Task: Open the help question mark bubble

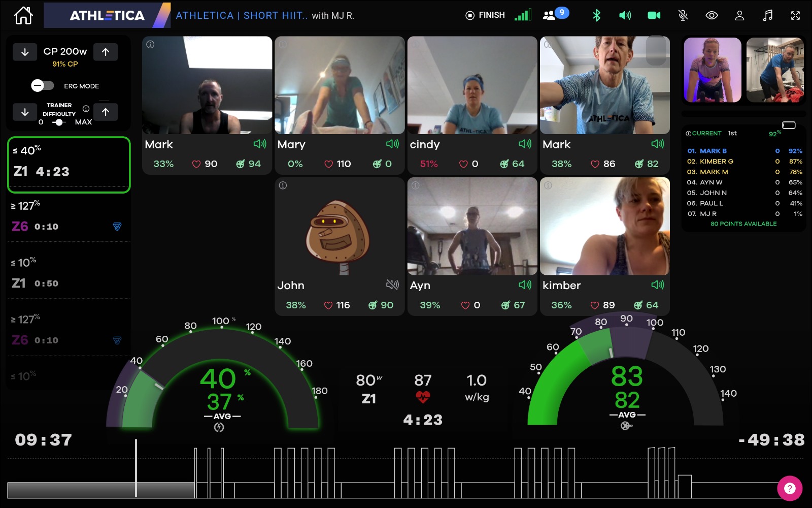Action: (790, 488)
